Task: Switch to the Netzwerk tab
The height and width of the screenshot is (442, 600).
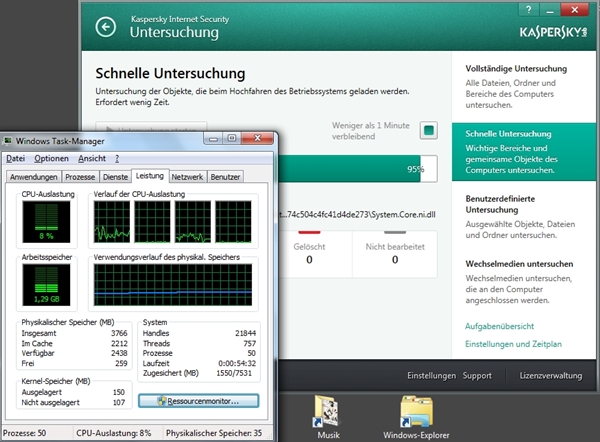Action: (x=187, y=177)
